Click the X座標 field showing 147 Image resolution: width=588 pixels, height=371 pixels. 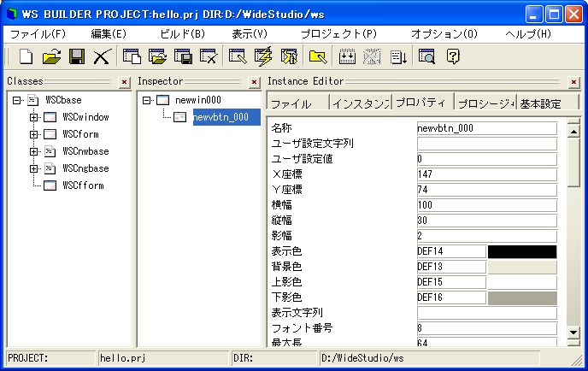(x=487, y=174)
